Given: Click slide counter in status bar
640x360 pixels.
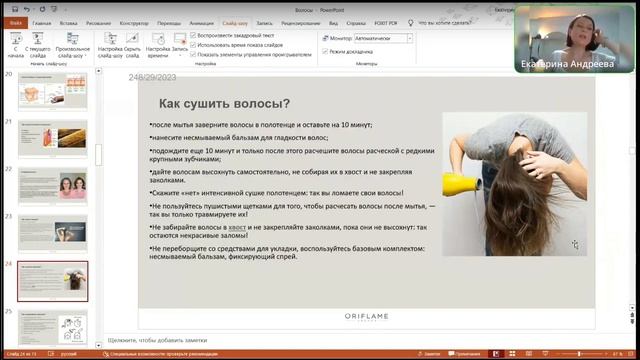Looking at the screenshot, I should click(x=22, y=354).
